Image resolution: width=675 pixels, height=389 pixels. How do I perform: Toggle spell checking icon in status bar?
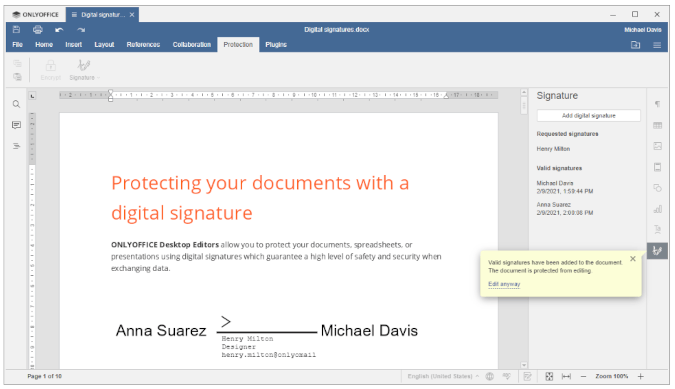507,377
